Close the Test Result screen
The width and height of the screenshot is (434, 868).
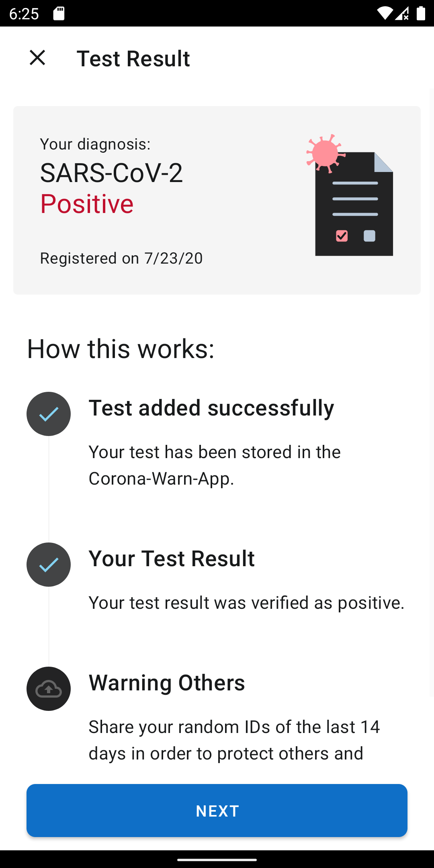click(x=37, y=58)
